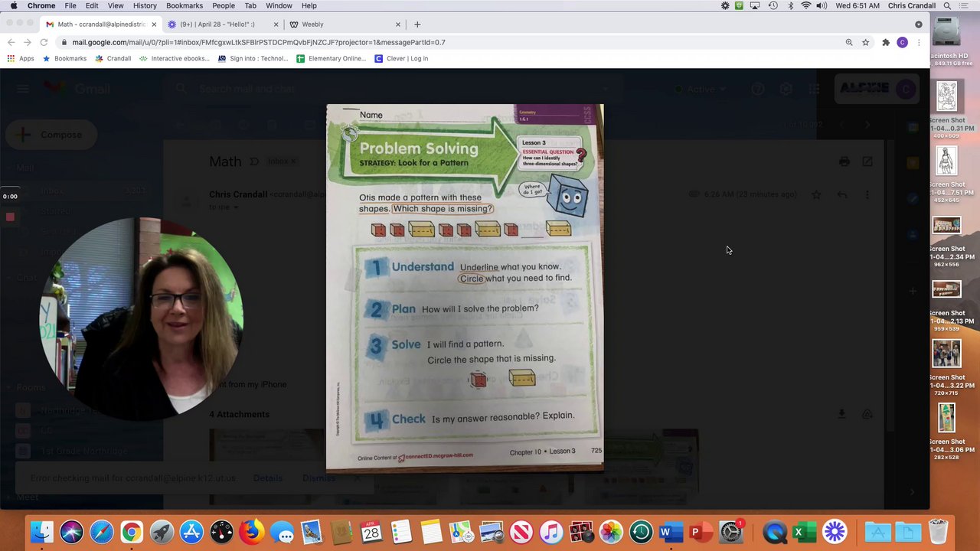Open Microsoft Word from the dock

671,532
